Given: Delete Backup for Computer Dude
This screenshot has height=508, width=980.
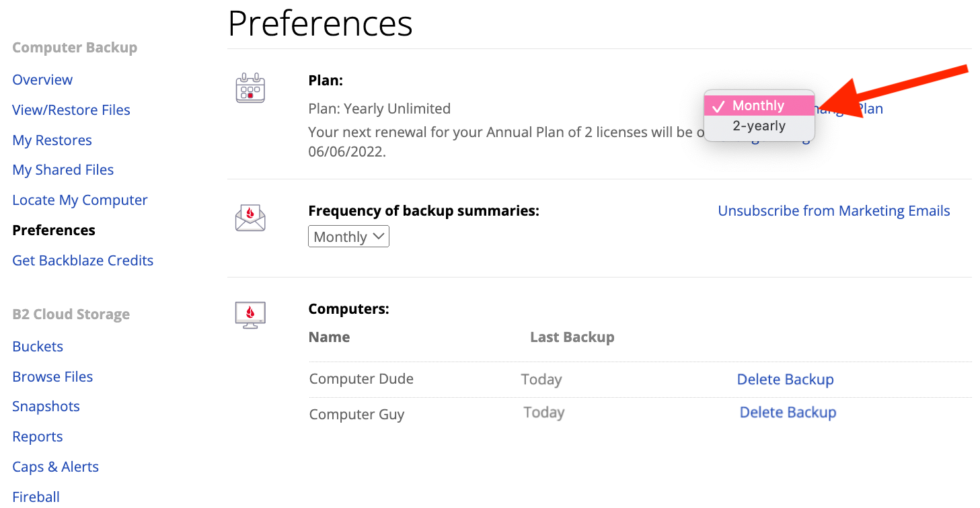Looking at the screenshot, I should (x=785, y=380).
